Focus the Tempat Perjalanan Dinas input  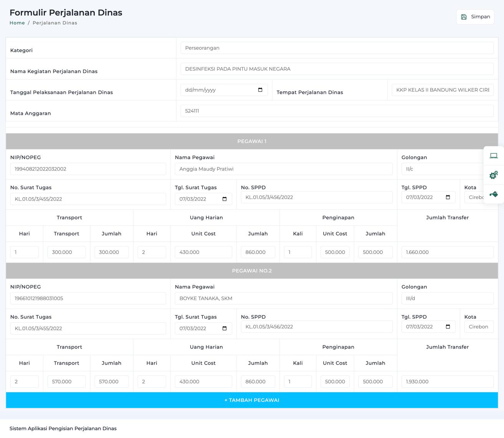(443, 90)
